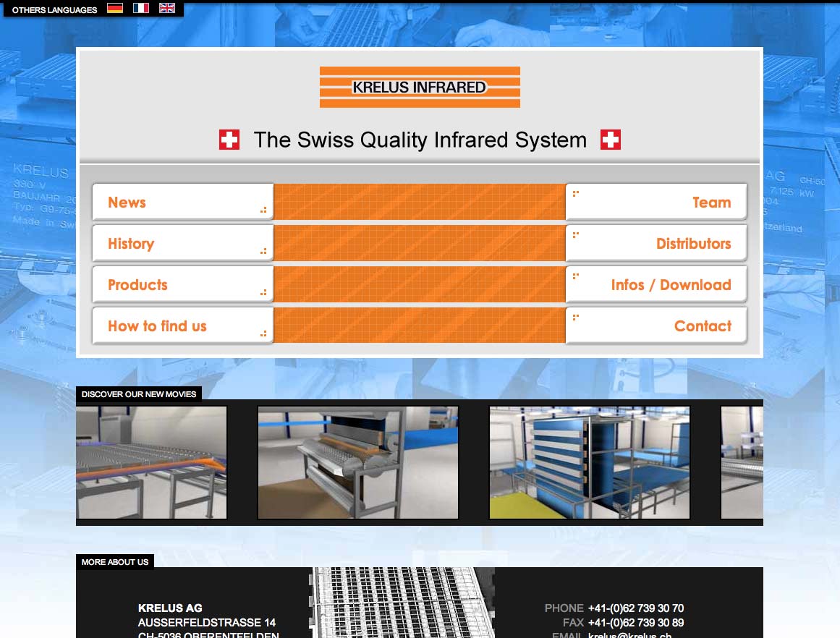Open the Products menu item

(182, 284)
